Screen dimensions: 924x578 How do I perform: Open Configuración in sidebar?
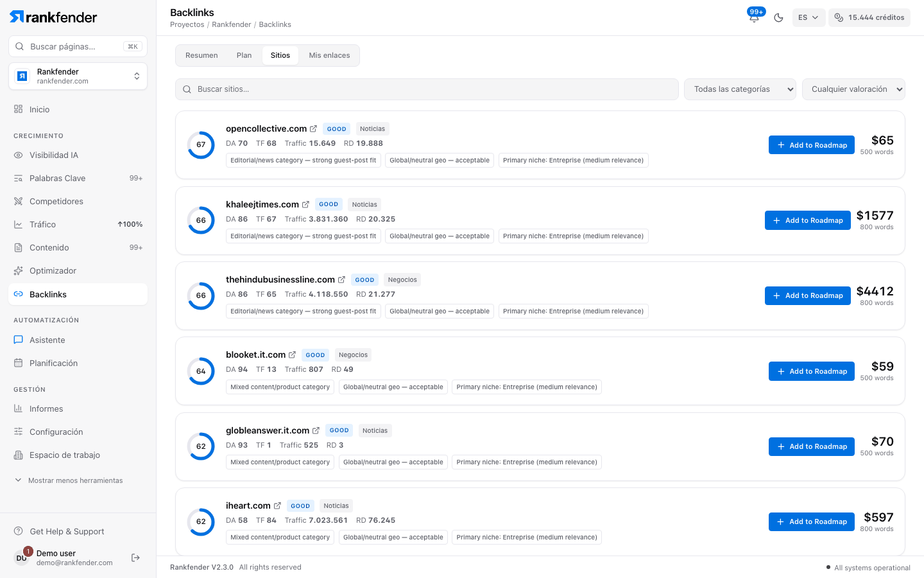tap(78, 432)
